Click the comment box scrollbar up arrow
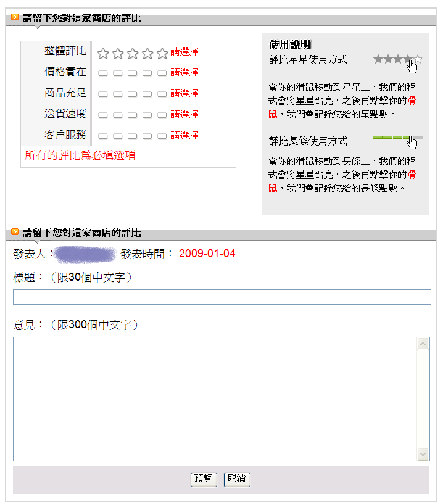The width and height of the screenshot is (443, 504). click(x=423, y=344)
